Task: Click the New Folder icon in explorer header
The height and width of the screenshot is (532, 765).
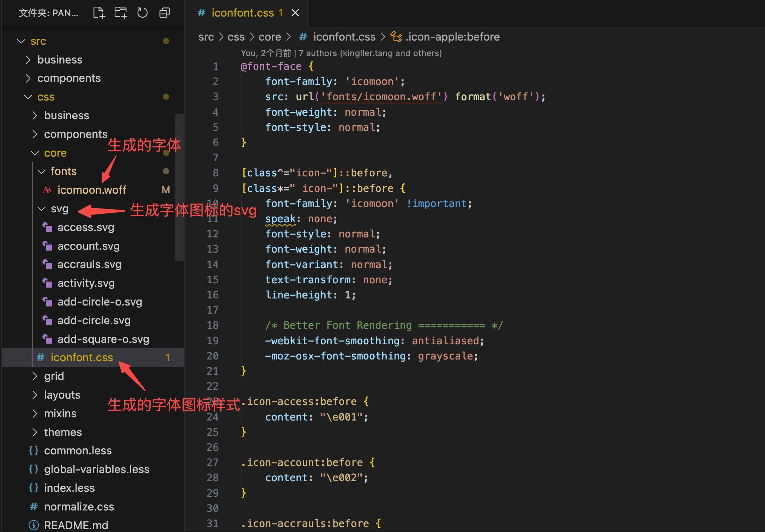Action: (121, 13)
